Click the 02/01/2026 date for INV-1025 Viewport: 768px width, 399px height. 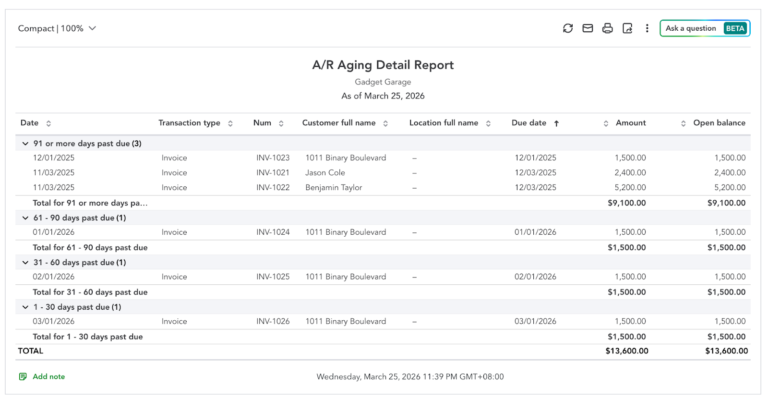[x=53, y=277]
